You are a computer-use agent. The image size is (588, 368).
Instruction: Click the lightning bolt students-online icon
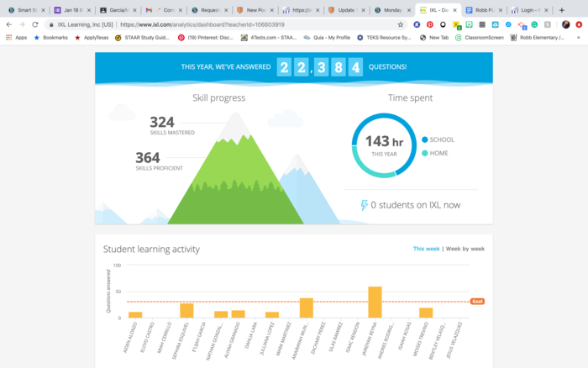[x=364, y=205]
